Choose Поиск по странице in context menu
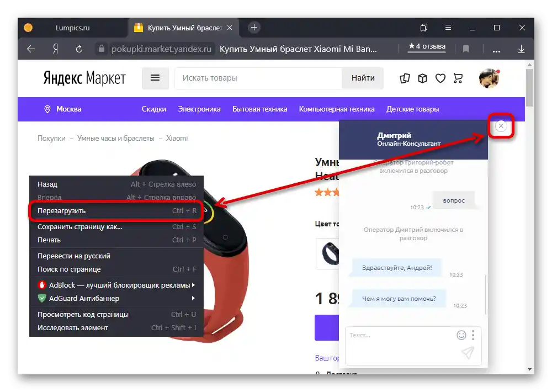The width and height of the screenshot is (552, 392). (x=116, y=269)
